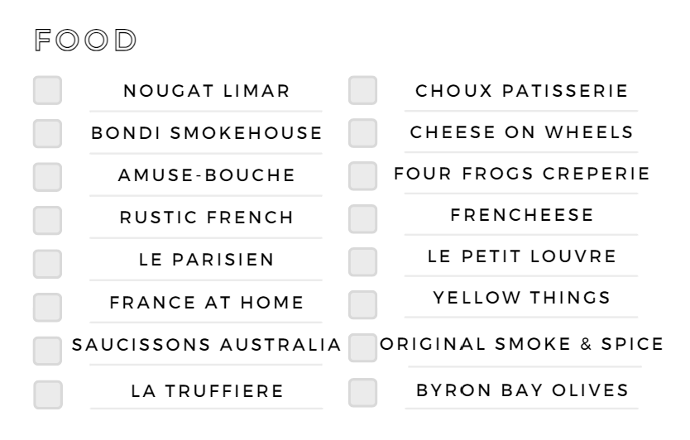Check the Nougat Limar checkbox
Screen dimensions: 690x440
click(x=48, y=90)
